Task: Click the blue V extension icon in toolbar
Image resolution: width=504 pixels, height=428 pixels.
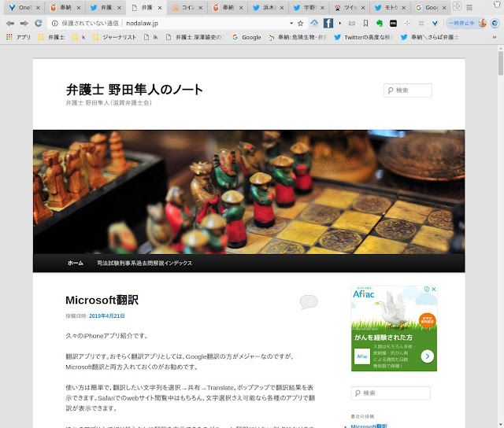Action: pos(435,23)
